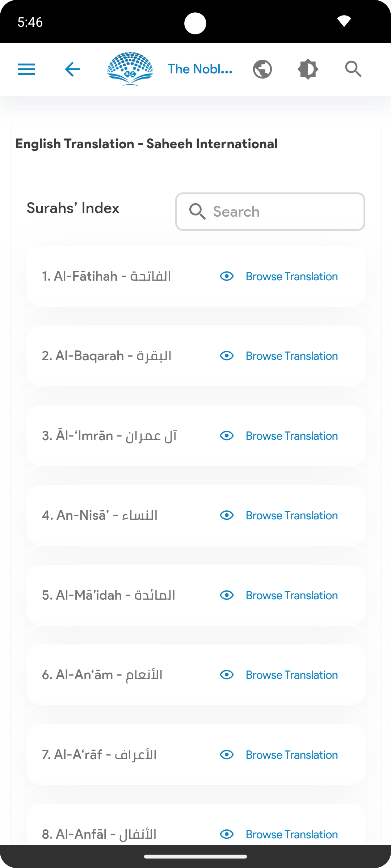Image resolution: width=391 pixels, height=868 pixels.
Task: Tap the eye icon for Al-Fātihah
Action: (227, 276)
